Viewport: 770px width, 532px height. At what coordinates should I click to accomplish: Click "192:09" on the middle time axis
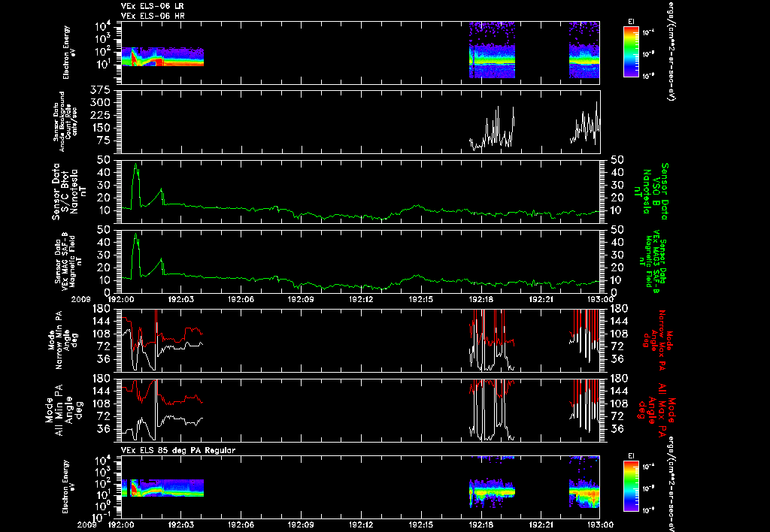(x=301, y=299)
